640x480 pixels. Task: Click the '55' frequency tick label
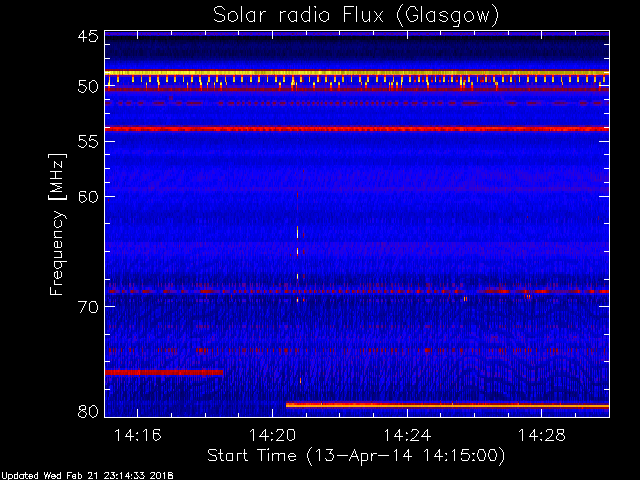coord(88,142)
